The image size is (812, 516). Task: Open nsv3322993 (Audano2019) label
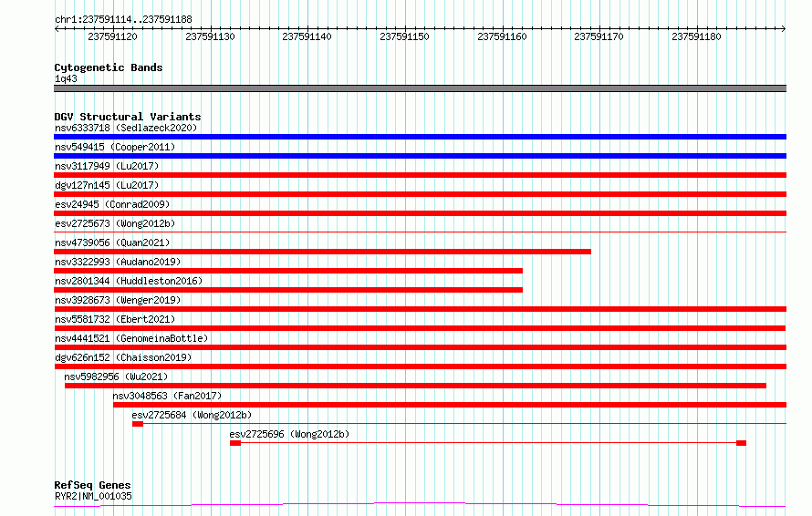118,262
